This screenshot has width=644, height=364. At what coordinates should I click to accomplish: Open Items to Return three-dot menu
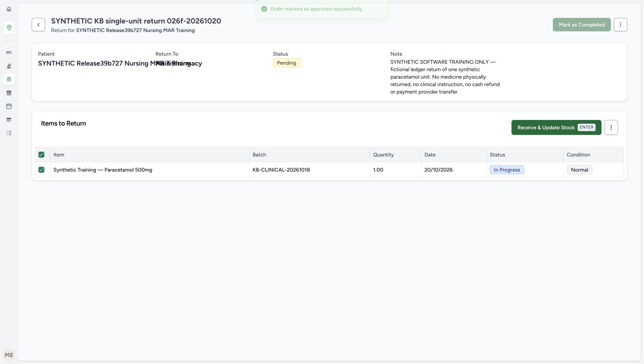[611, 127]
